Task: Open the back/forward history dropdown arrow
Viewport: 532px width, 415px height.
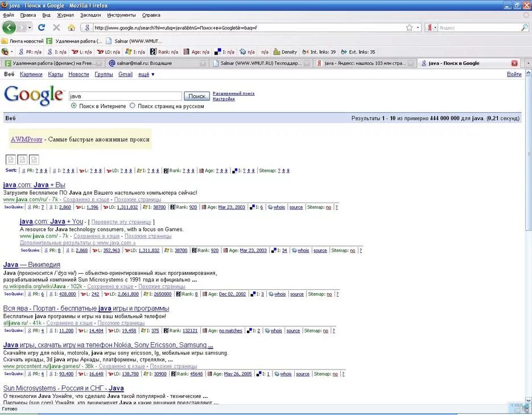Action: [30, 27]
